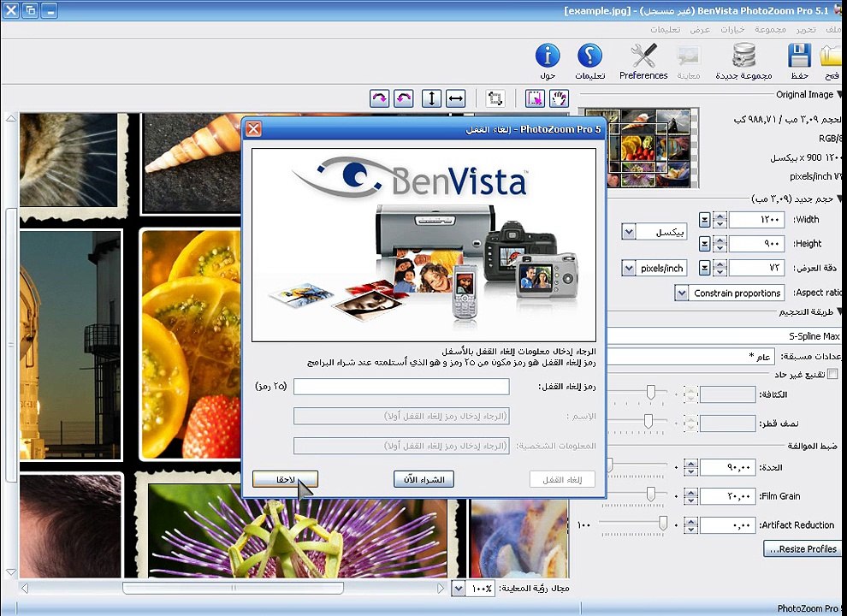Click the preview scroll-right arrow
The width and height of the screenshot is (847, 616).
click(x=441, y=588)
